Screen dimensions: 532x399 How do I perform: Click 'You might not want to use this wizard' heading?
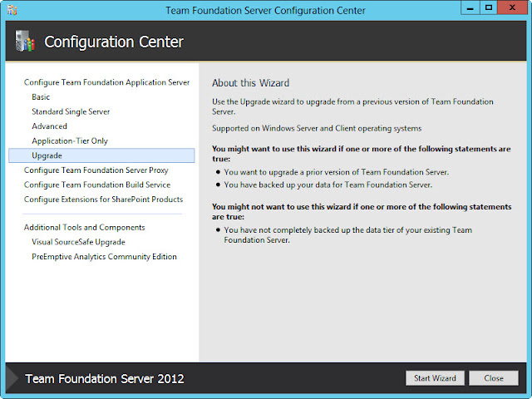point(362,211)
